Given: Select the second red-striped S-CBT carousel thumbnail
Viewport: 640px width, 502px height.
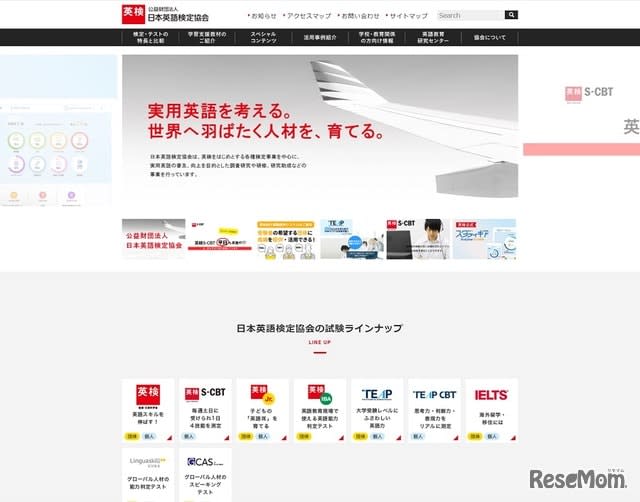Looking at the screenshot, I should click(220, 239).
